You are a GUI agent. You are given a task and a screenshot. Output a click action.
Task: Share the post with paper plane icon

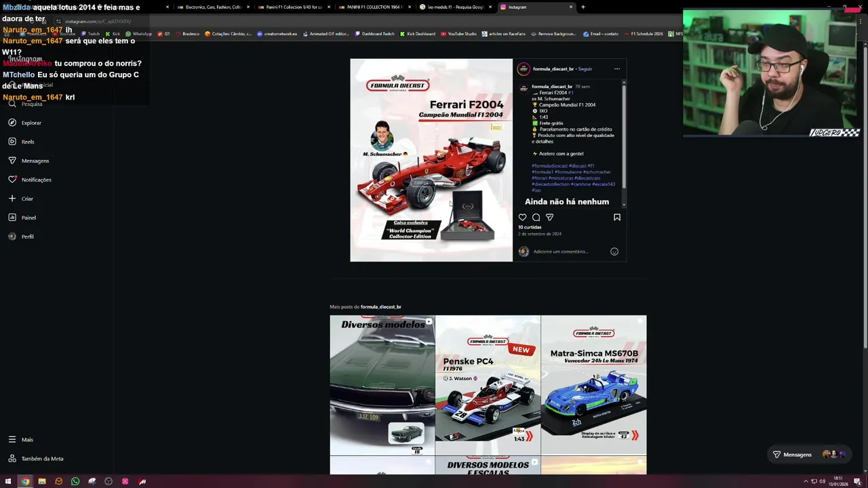549,218
